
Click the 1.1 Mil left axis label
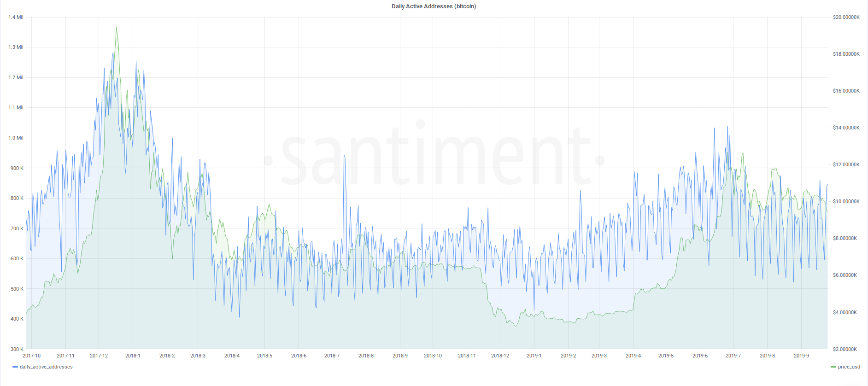[16, 107]
